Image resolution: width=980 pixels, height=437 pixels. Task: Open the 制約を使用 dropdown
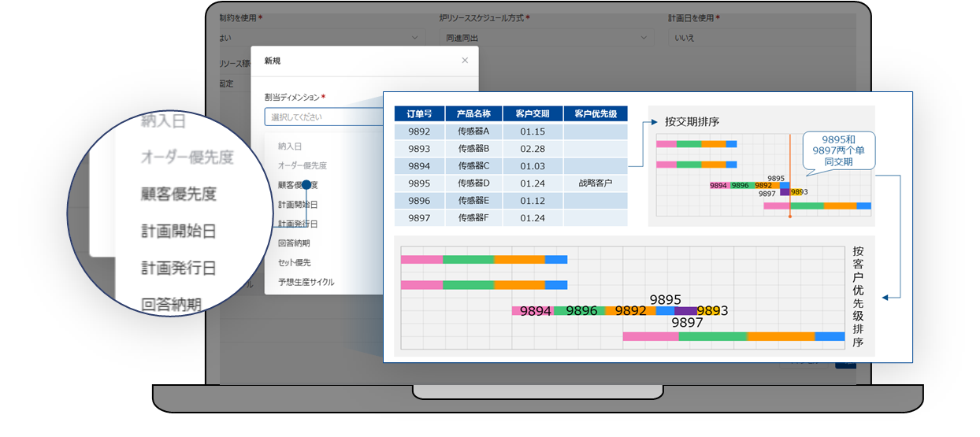coord(321,37)
